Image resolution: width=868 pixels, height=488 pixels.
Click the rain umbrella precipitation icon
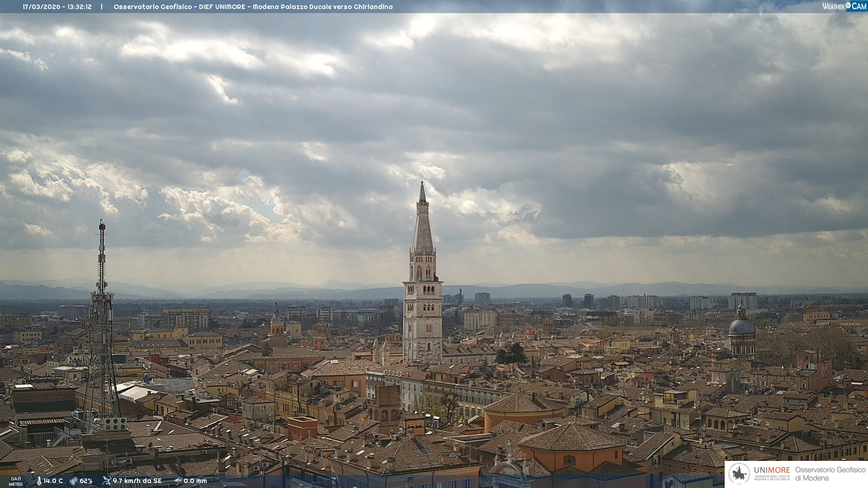pos(178,481)
